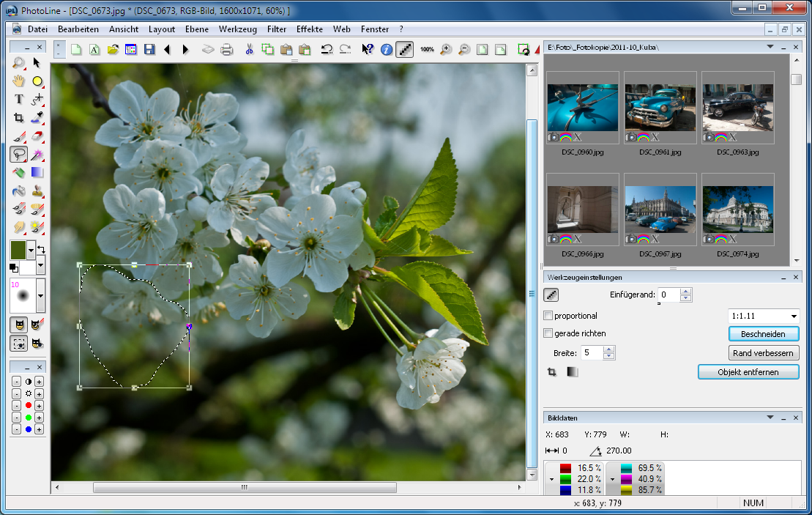The height and width of the screenshot is (515, 812).
Task: Open the Filter menu
Action: point(277,29)
